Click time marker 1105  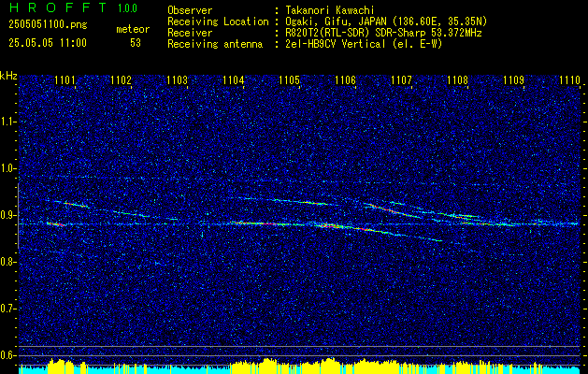coord(290,80)
